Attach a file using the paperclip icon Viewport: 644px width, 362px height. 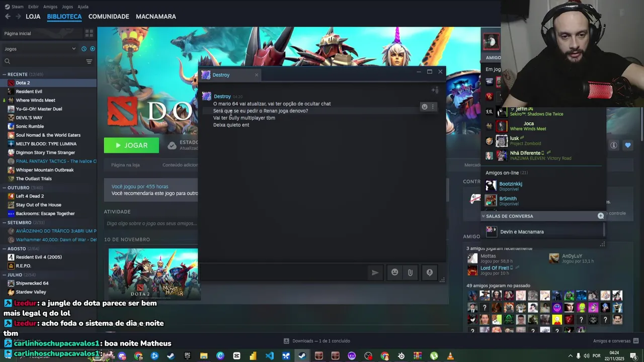click(410, 273)
